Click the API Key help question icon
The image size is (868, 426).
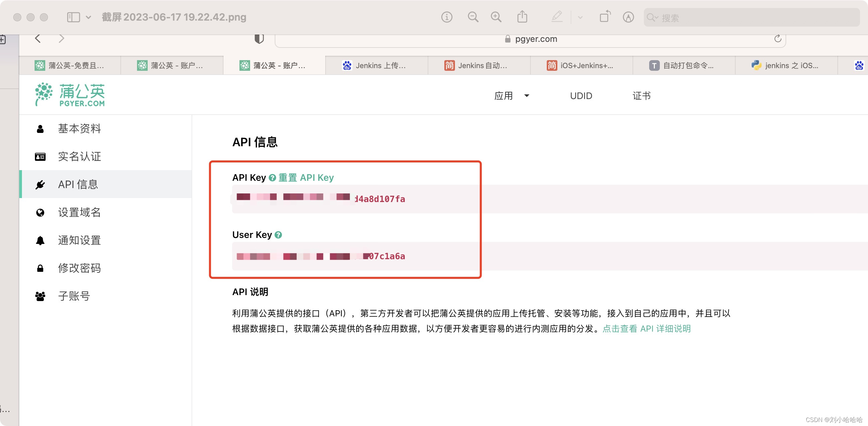coord(272,178)
